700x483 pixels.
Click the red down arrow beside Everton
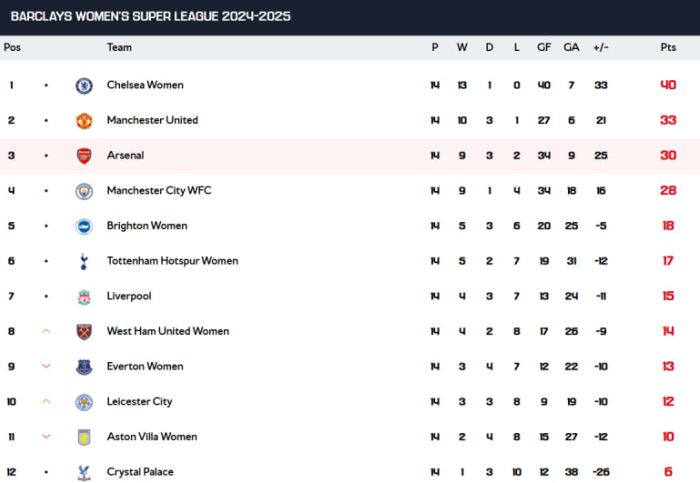46,366
